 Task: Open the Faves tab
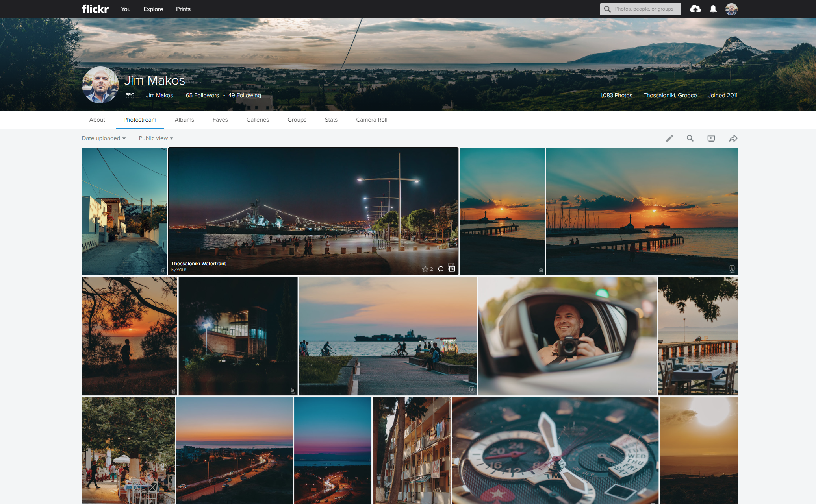[x=220, y=120]
